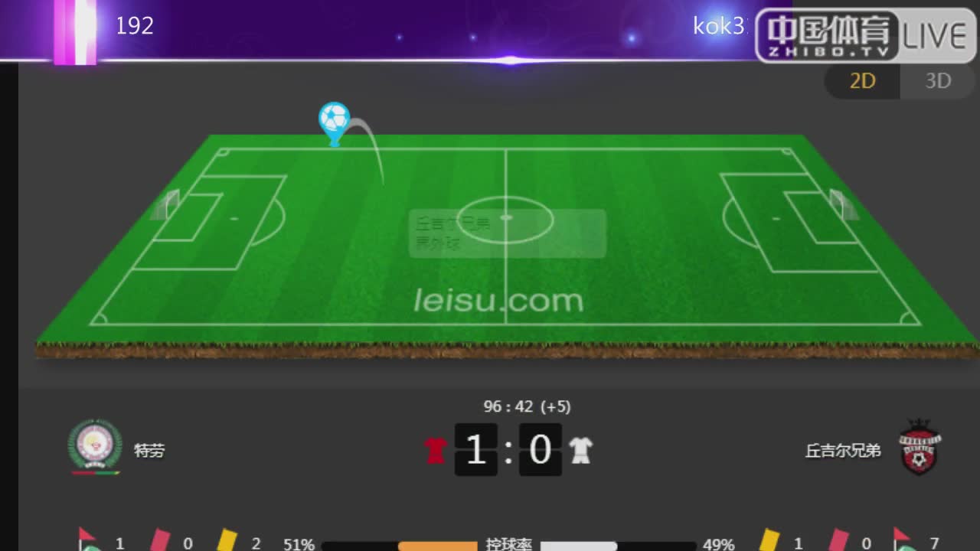Click the home team red card icon
The width and height of the screenshot is (980, 551).
pos(159,540)
